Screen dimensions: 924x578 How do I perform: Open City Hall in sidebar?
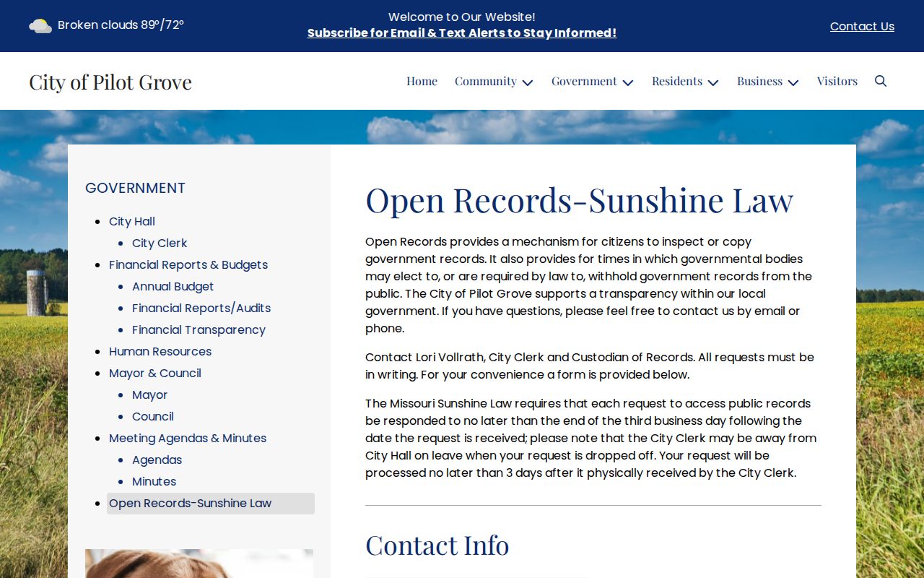pyautogui.click(x=132, y=221)
